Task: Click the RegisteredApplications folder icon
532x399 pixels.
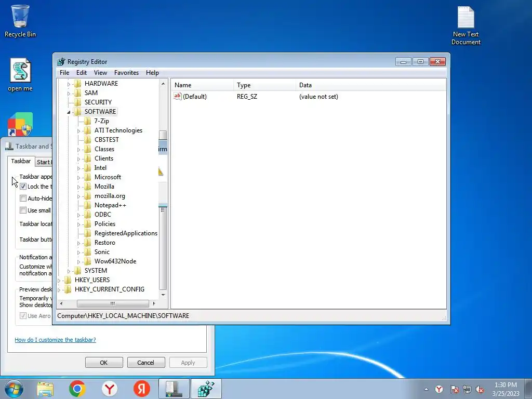Action: click(87, 233)
